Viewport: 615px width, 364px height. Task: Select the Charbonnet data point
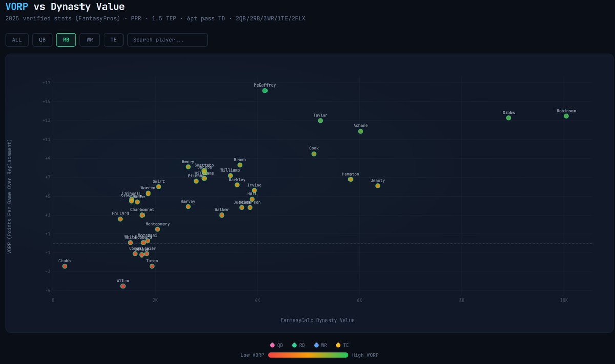point(142,215)
